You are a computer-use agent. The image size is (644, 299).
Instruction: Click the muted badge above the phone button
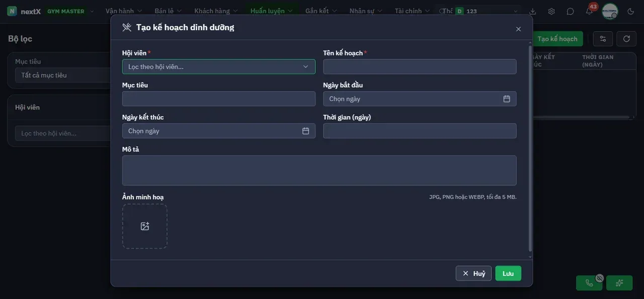point(599,278)
